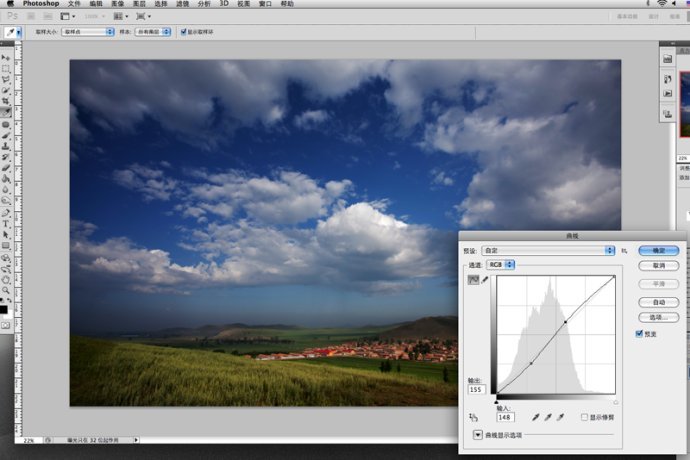Select the Rectangular Marquee tool
The width and height of the screenshot is (690, 460).
pyautogui.click(x=6, y=68)
